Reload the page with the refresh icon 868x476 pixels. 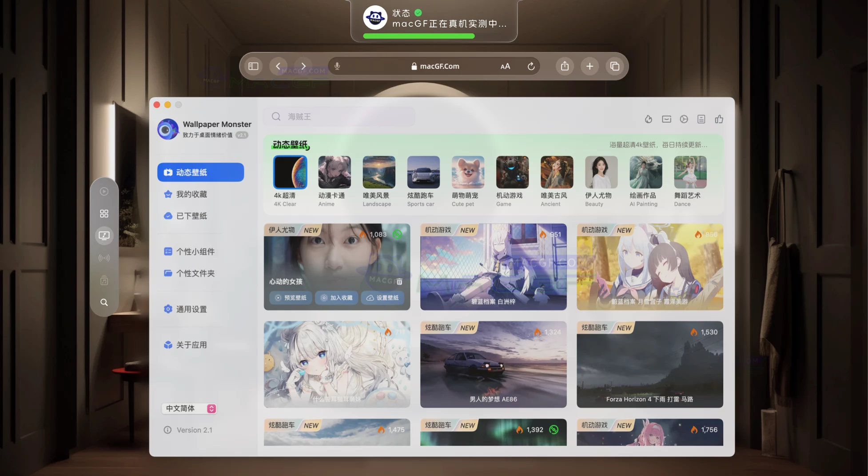(x=531, y=66)
